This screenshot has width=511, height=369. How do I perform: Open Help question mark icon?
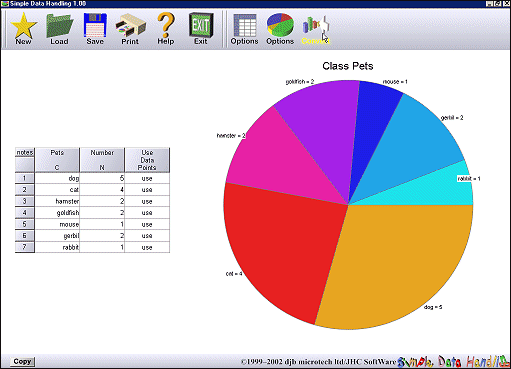(166, 29)
